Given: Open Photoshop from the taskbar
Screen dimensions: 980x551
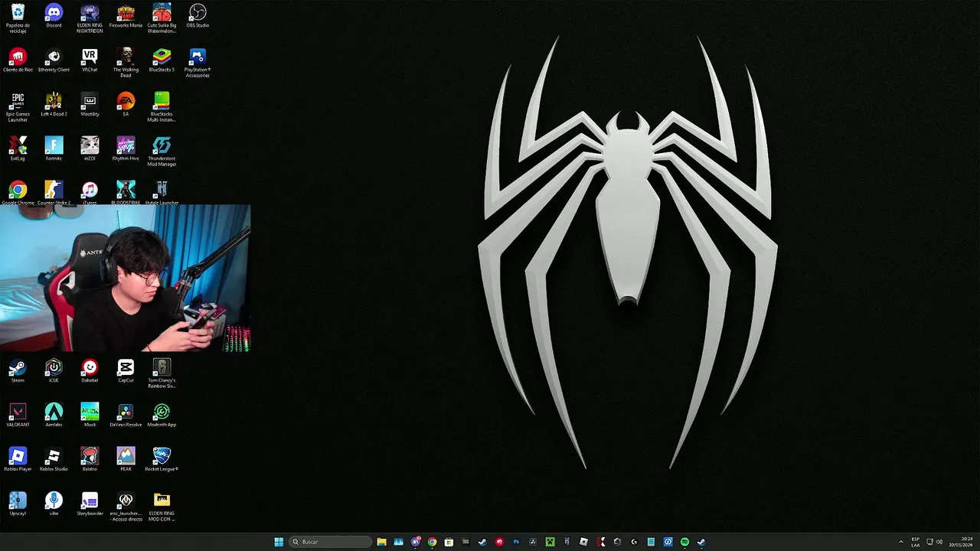Looking at the screenshot, I should tap(516, 542).
